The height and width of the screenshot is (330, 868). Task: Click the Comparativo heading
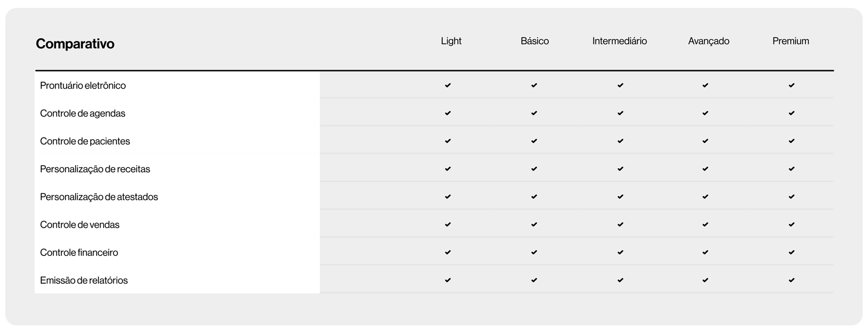pyautogui.click(x=75, y=44)
